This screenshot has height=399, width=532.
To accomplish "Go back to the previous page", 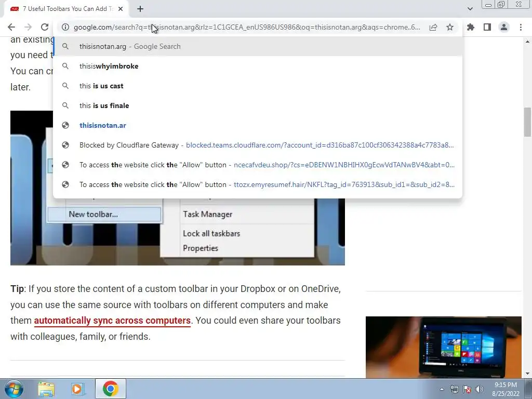I will click(11, 27).
